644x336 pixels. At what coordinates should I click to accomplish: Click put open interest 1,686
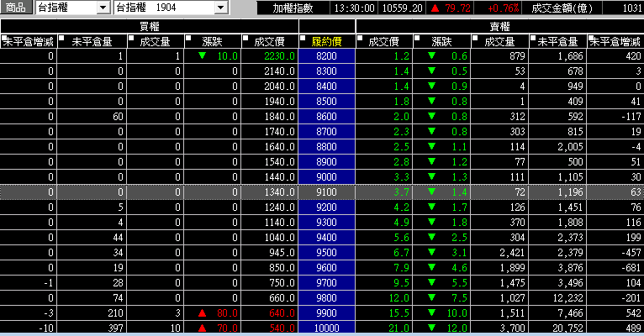570,55
